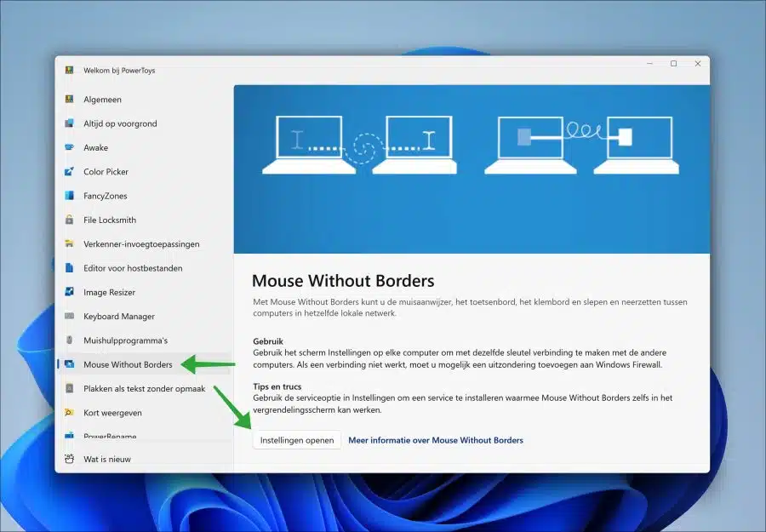Follow Meer informatie over Mouse Without Borders link
This screenshot has height=532, width=766.
pos(436,440)
